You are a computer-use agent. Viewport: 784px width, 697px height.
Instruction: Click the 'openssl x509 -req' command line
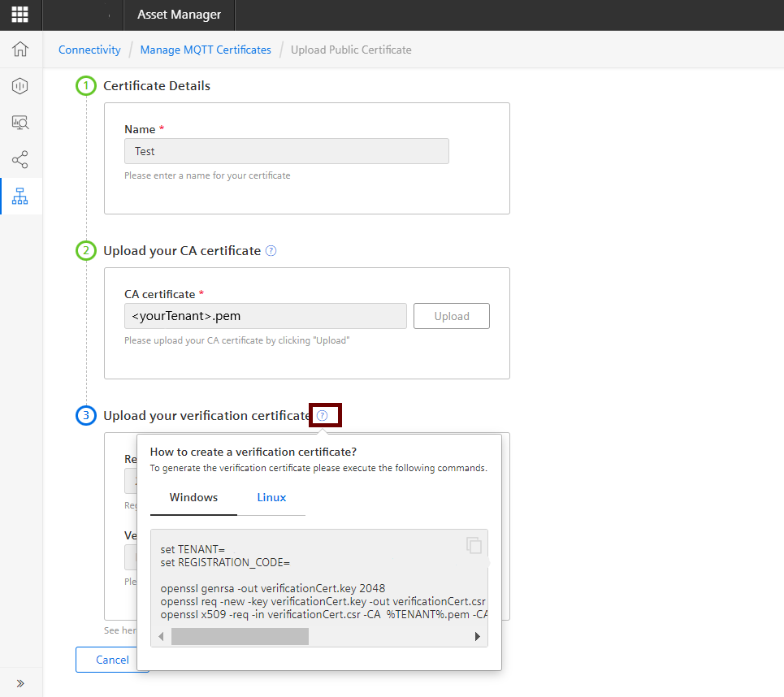[323, 614]
